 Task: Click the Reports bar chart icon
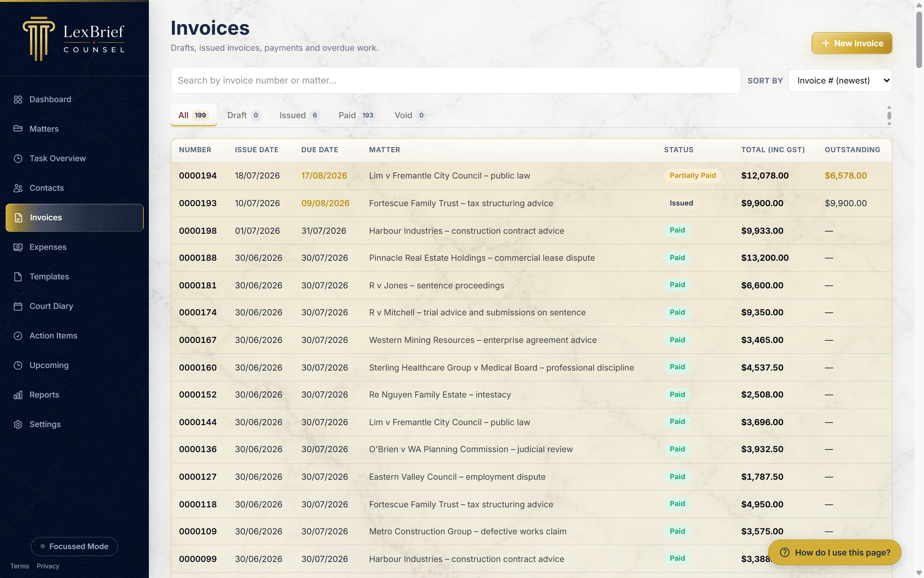click(x=18, y=395)
